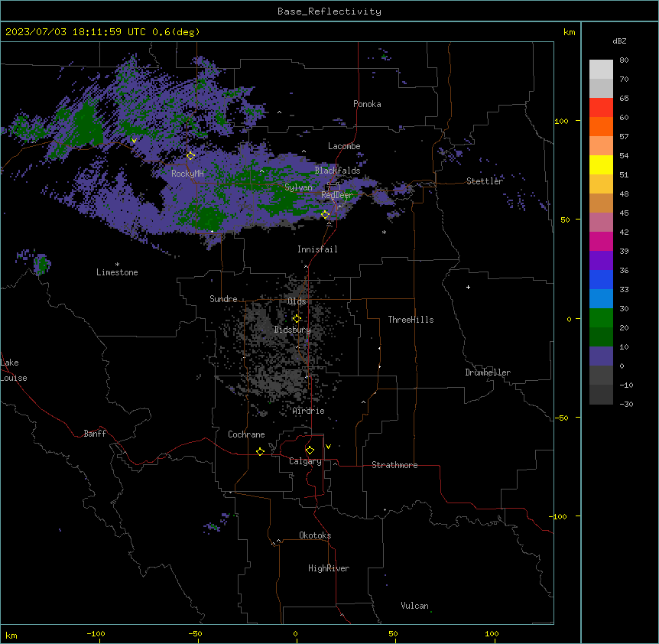
Task: Click the Strathmore label
Action: click(394, 465)
